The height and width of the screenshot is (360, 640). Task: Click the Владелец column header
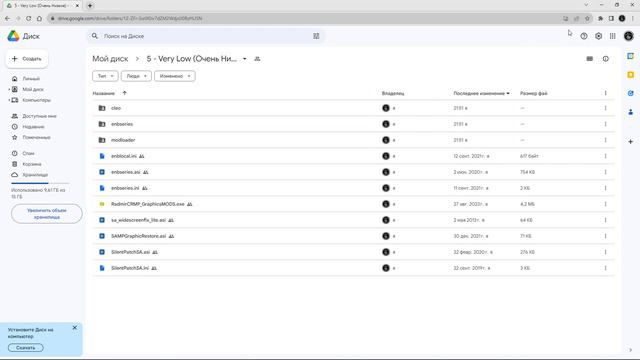click(393, 93)
